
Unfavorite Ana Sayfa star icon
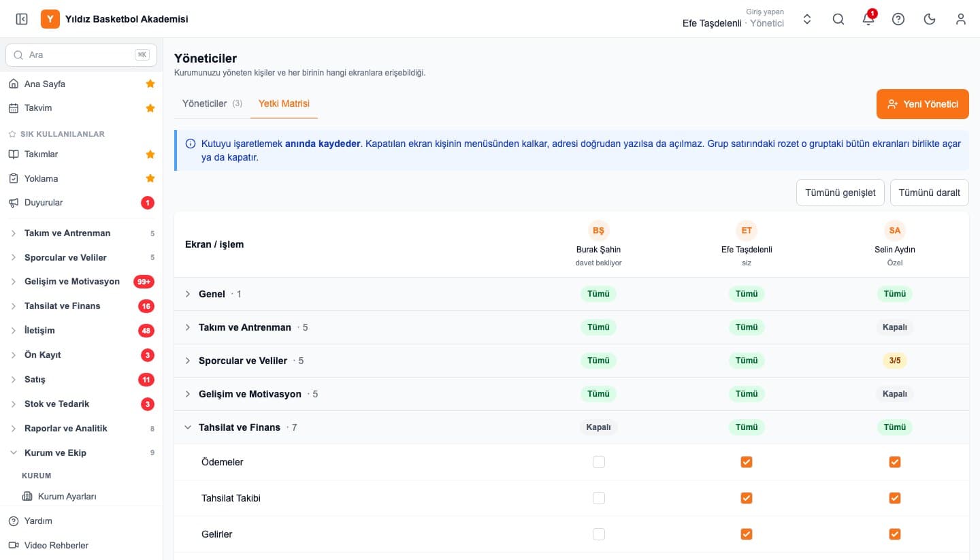point(150,84)
